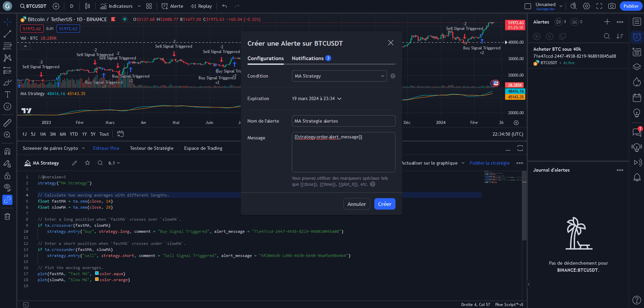Close the Créer une Alerte dialog
This screenshot has height=308, width=644.
coord(390,43)
